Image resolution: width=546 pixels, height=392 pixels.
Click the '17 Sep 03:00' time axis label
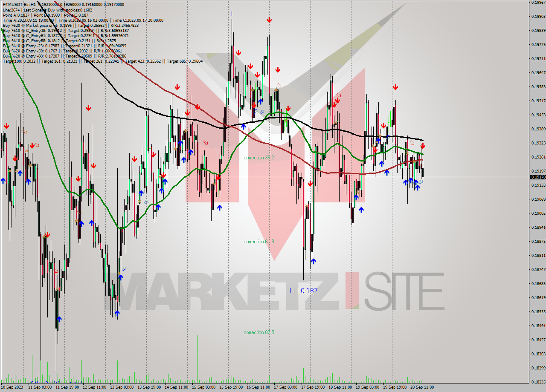click(285, 387)
